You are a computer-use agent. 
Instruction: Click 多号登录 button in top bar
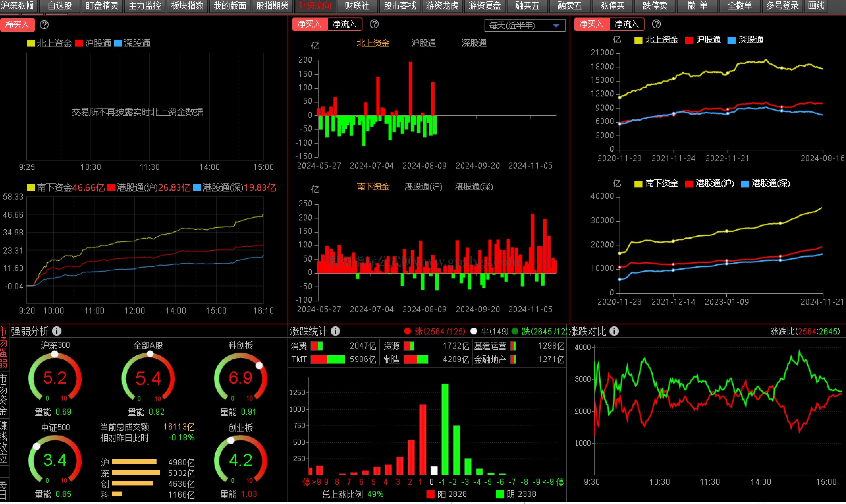(x=783, y=6)
